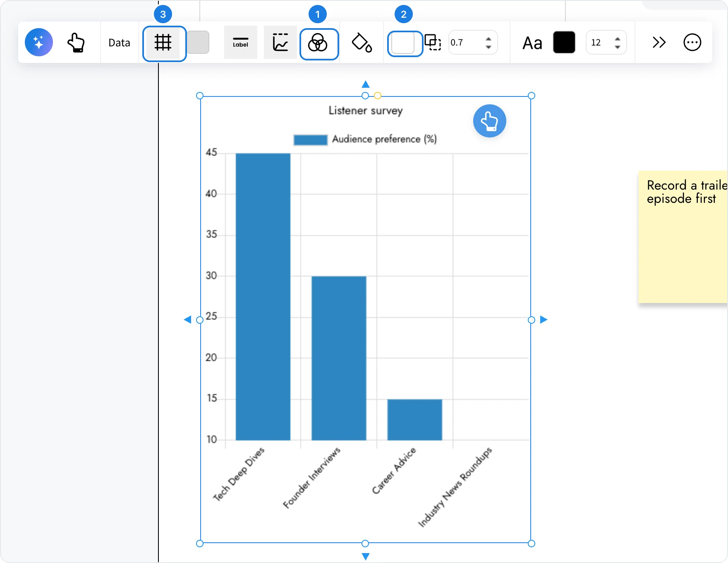Image resolution: width=728 pixels, height=563 pixels.
Task: Click the bottom expand arrow below chart
Action: point(366,556)
